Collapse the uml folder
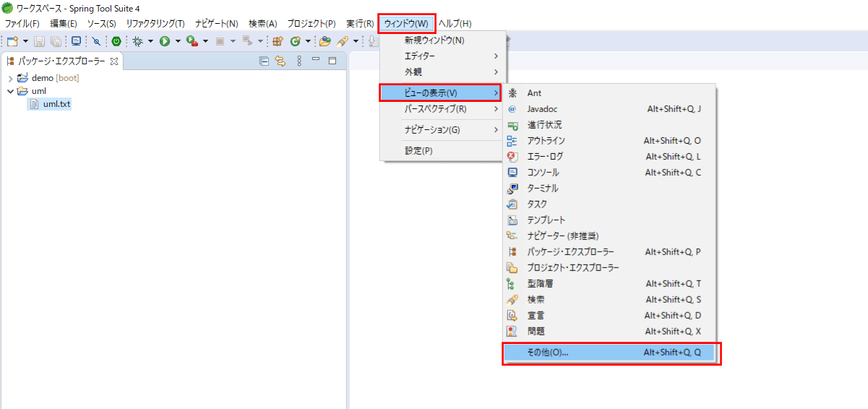The width and height of the screenshot is (868, 409). [x=10, y=91]
